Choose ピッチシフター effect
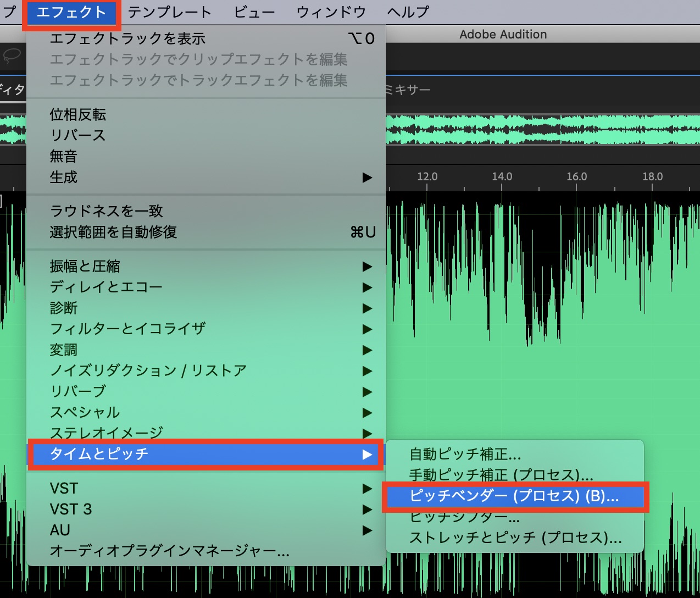This screenshot has height=598, width=700. click(515, 518)
